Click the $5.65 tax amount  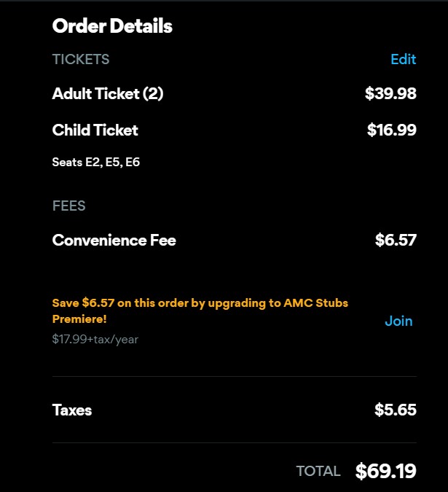click(x=396, y=410)
